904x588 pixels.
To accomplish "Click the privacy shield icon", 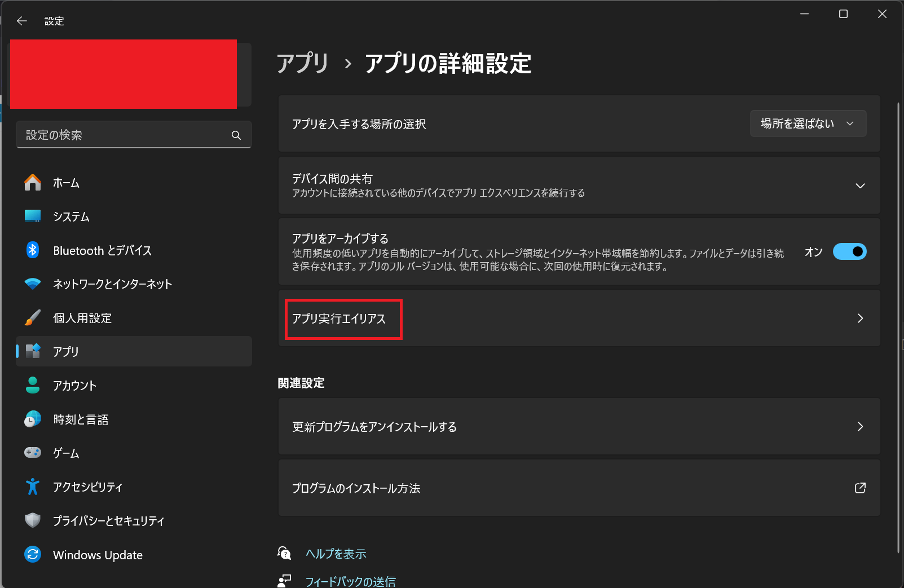I will click(x=33, y=520).
